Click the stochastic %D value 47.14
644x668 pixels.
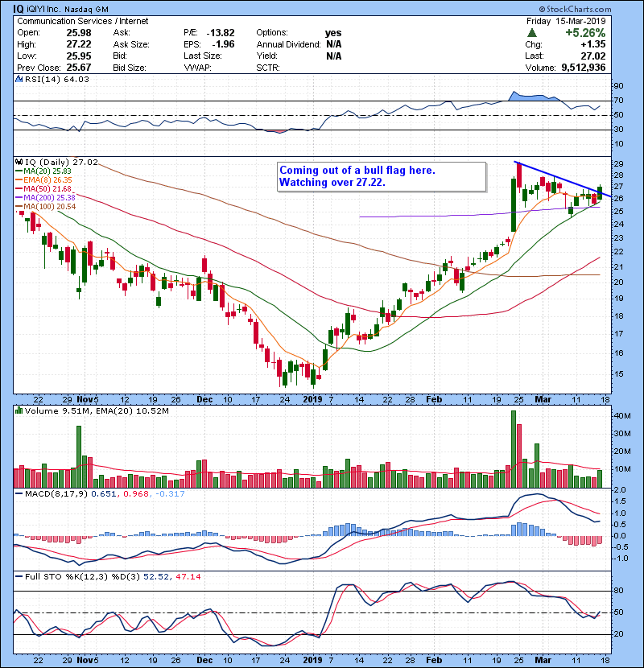coord(188,576)
